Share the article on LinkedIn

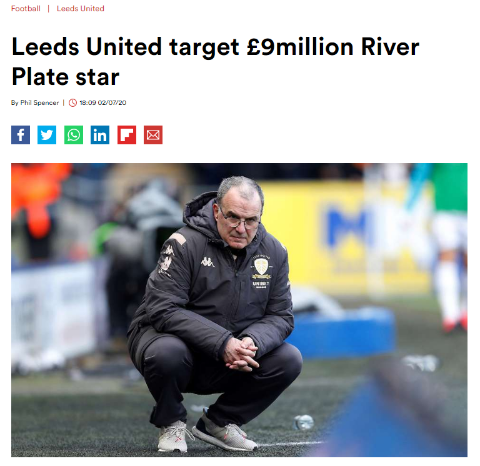point(100,135)
